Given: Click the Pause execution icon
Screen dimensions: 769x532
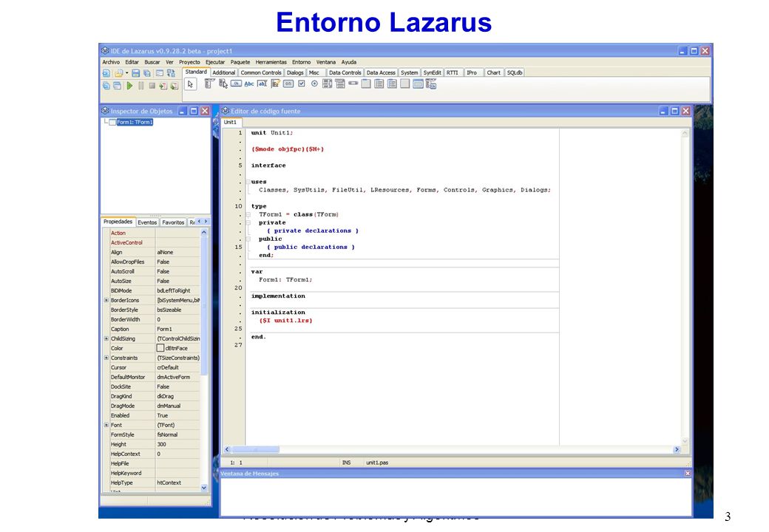Looking at the screenshot, I should point(140,86).
